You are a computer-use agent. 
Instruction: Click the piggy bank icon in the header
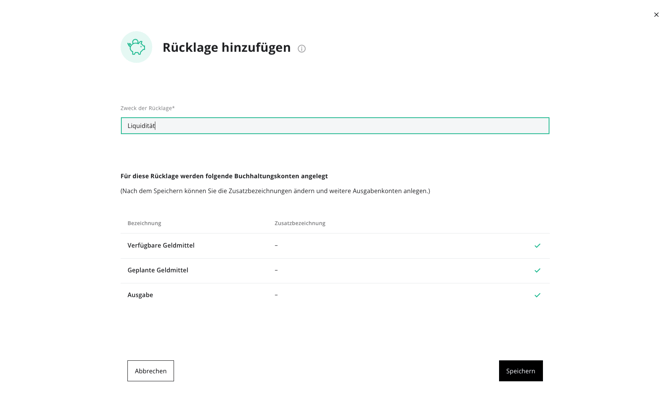click(136, 47)
